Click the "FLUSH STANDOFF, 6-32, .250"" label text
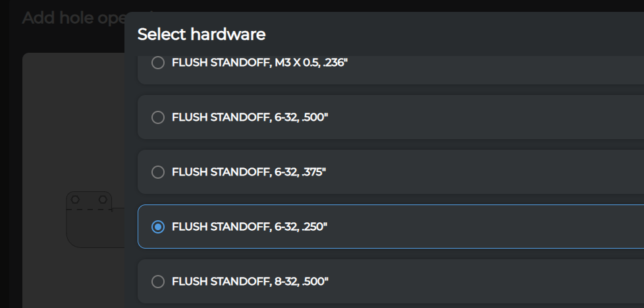Viewport: 644px width, 308px height. pos(249,227)
